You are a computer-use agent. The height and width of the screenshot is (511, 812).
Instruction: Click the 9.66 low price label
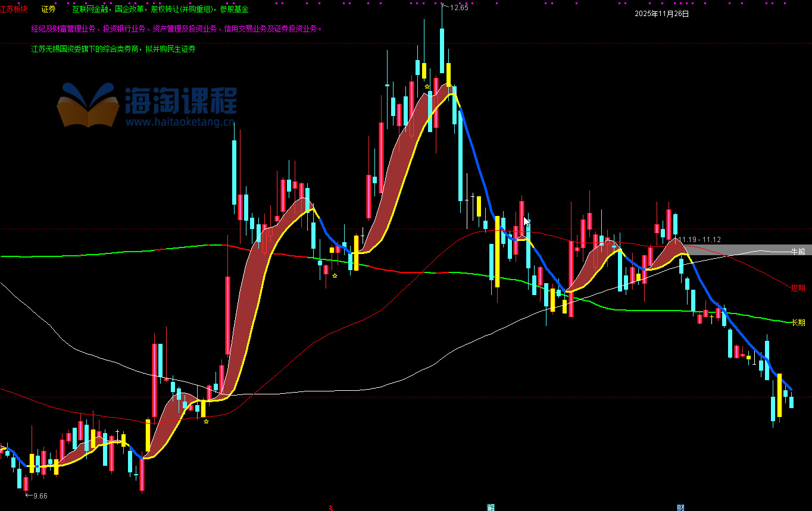(39, 496)
